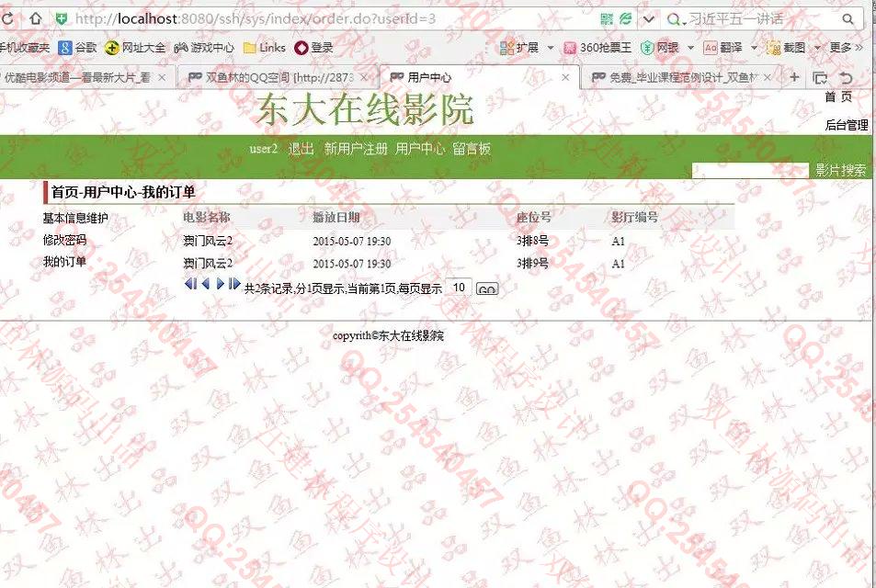Click the 3排9号 seat cell
The height and width of the screenshot is (588, 876).
[x=532, y=263]
